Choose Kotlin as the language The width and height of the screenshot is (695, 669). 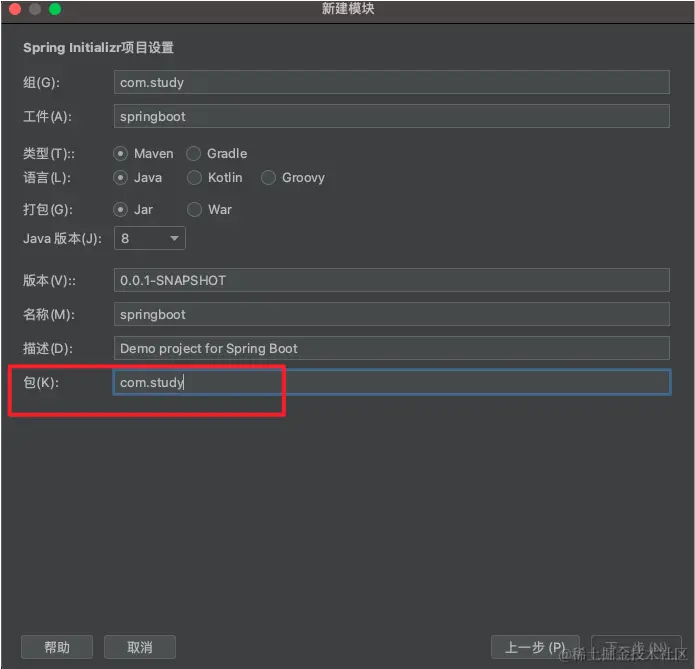(194, 178)
